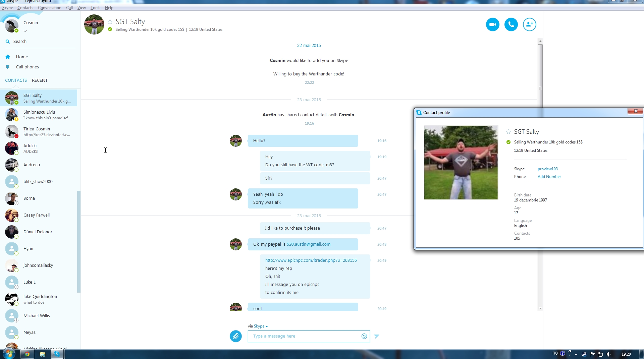Open the Skype menu
The height and width of the screenshot is (359, 644).
(x=7, y=8)
